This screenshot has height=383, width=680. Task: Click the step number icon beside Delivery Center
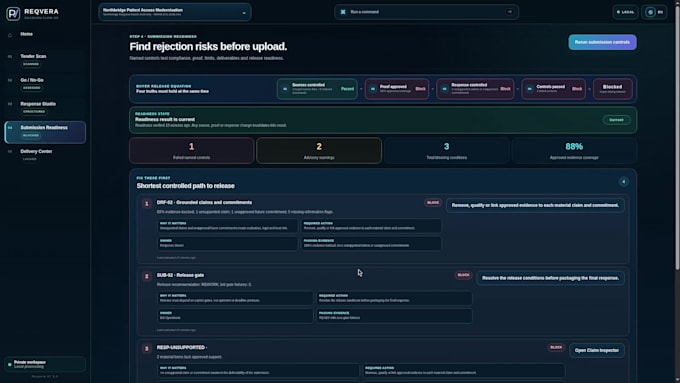click(x=10, y=151)
